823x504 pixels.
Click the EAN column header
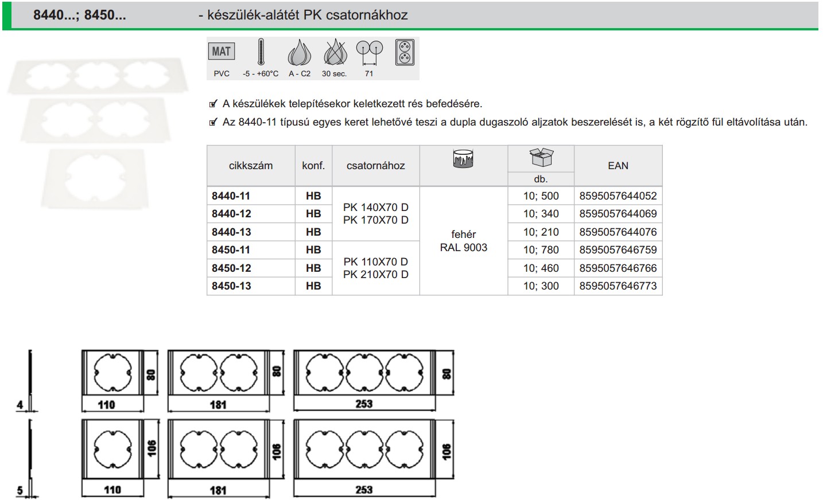point(618,166)
